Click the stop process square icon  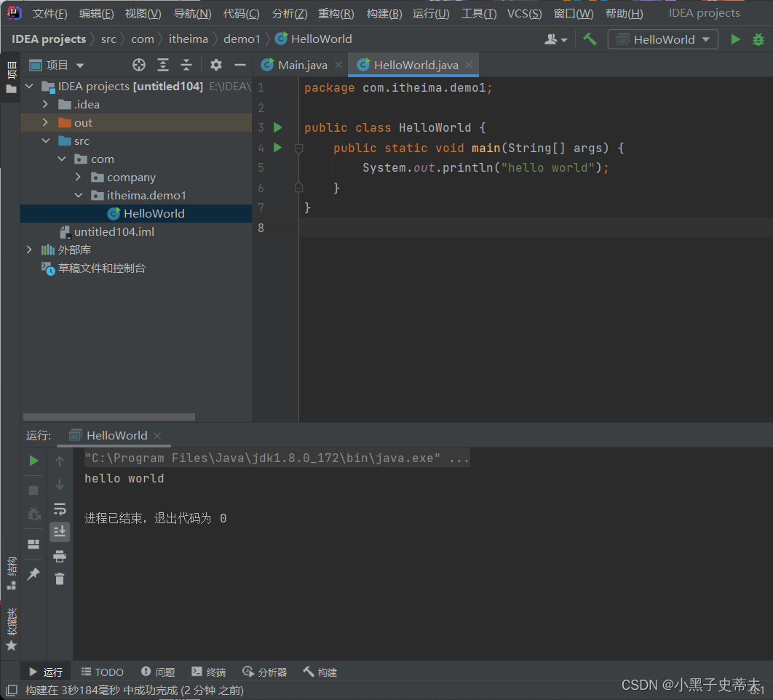[x=33, y=490]
